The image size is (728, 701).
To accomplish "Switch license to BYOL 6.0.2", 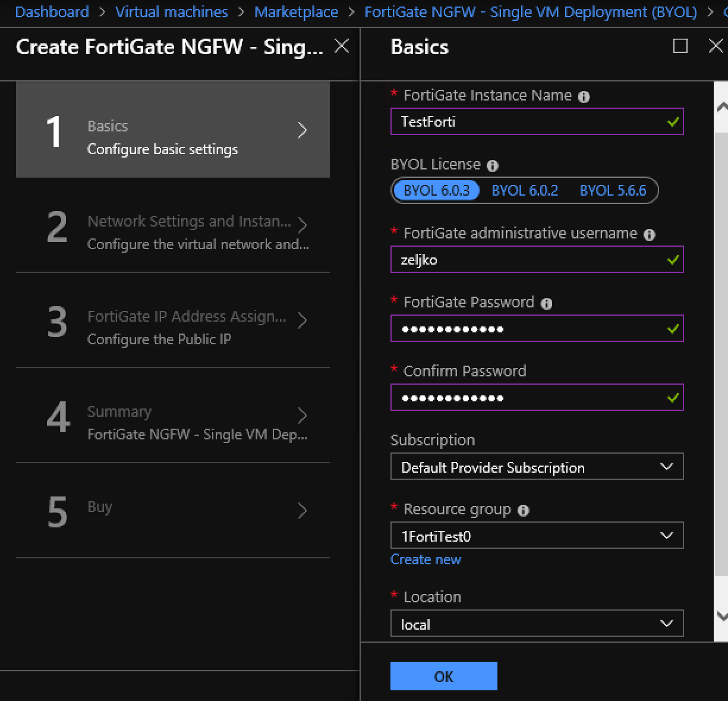I will pos(525,190).
